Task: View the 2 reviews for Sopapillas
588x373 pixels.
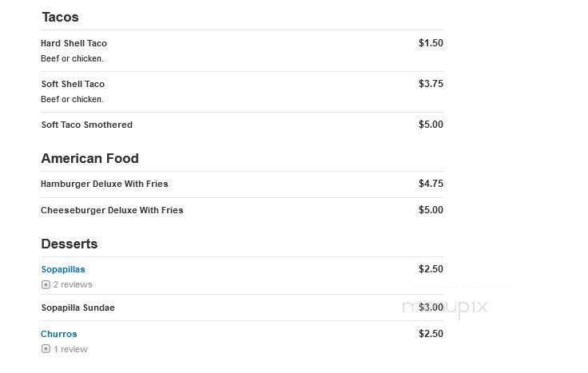Action: 73,284
